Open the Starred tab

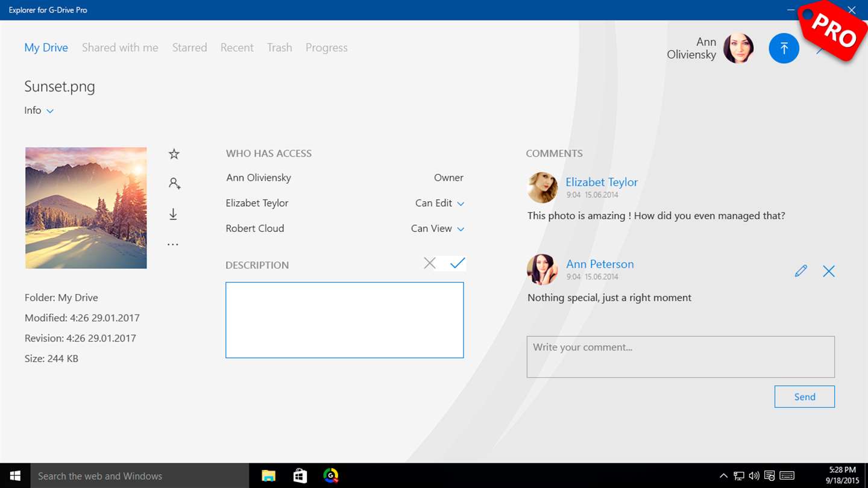[x=189, y=48]
